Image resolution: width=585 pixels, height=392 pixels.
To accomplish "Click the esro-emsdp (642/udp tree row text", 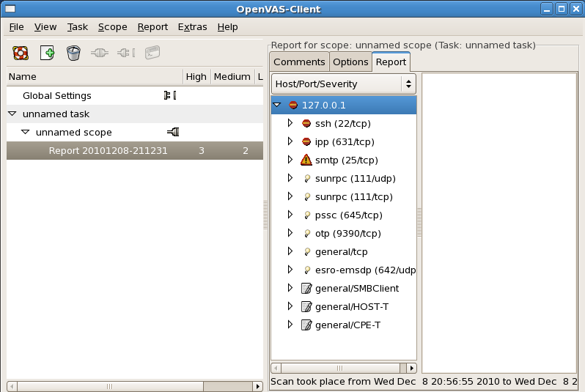I will tap(366, 270).
